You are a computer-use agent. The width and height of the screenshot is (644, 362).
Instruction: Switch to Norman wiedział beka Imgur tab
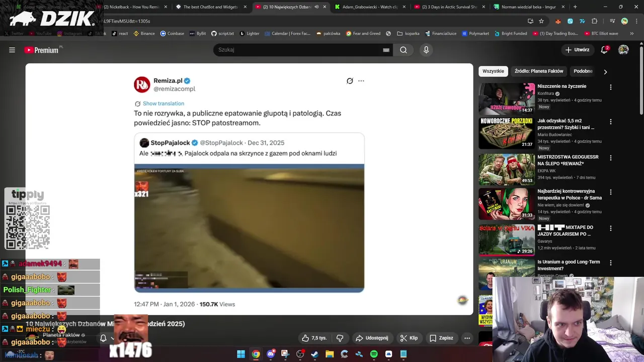click(x=529, y=7)
